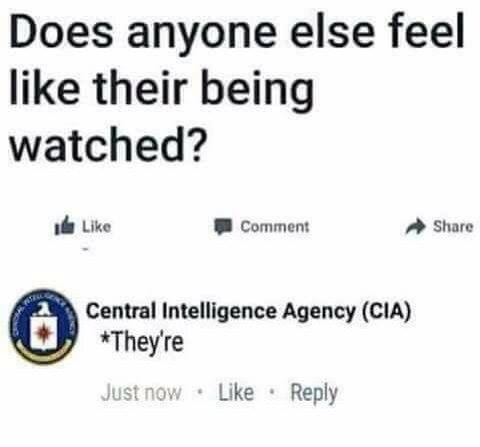
Task: Open Central Intelligence Agency profile name link
Action: 248,311
